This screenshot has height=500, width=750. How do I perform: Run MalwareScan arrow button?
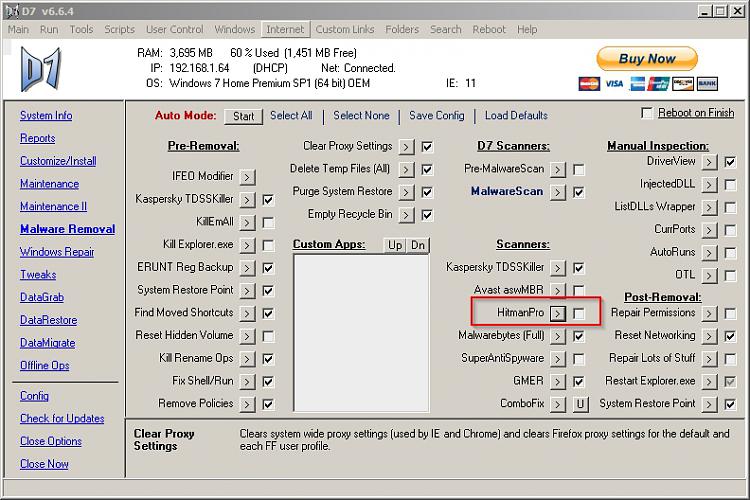[558, 192]
